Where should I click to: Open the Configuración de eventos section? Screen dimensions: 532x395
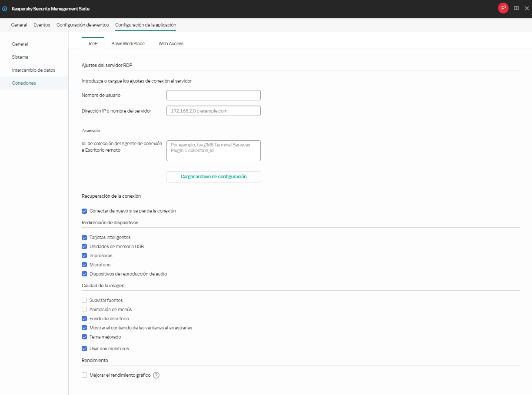click(82, 25)
